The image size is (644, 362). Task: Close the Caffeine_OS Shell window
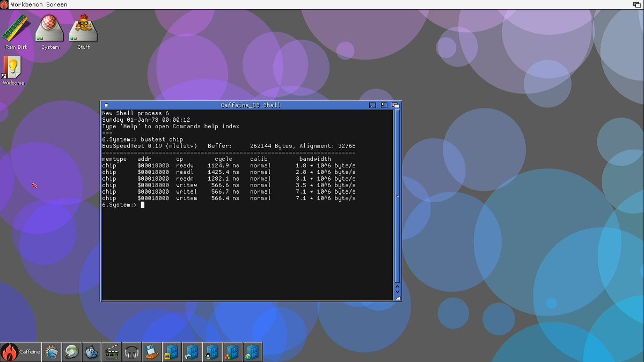coord(106,105)
